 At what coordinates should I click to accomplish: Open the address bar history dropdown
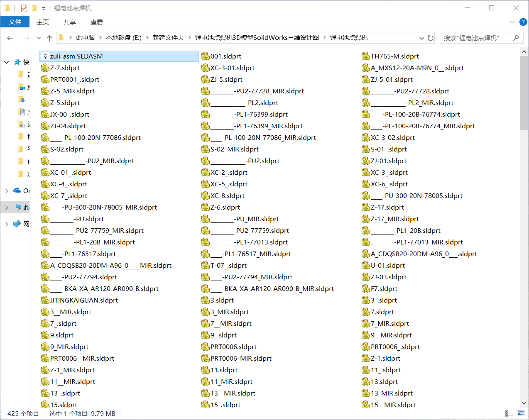click(x=421, y=38)
